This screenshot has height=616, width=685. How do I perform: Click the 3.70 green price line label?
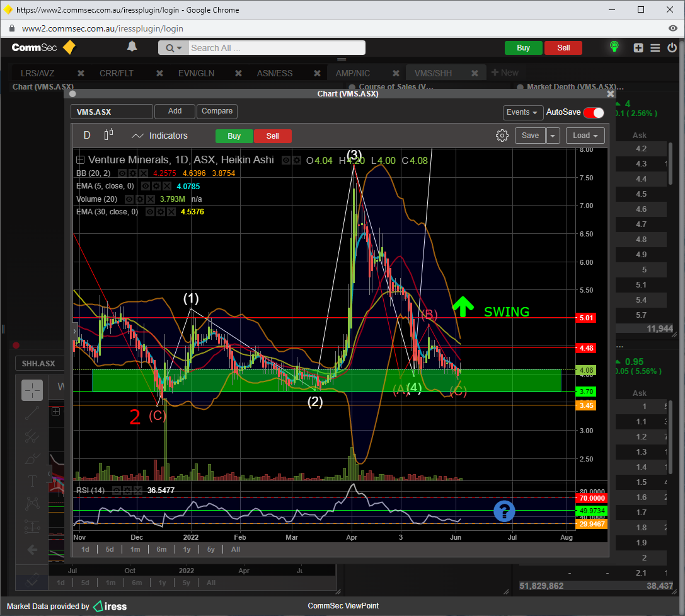tap(586, 392)
